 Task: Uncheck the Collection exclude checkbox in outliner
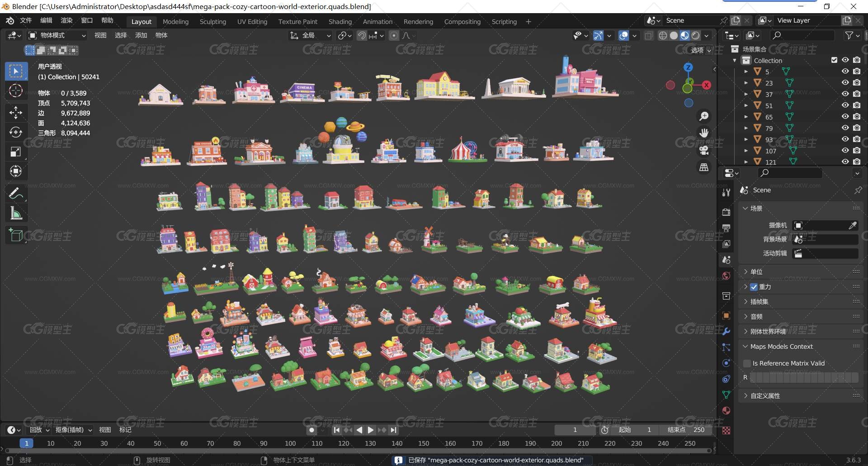pyautogui.click(x=834, y=60)
